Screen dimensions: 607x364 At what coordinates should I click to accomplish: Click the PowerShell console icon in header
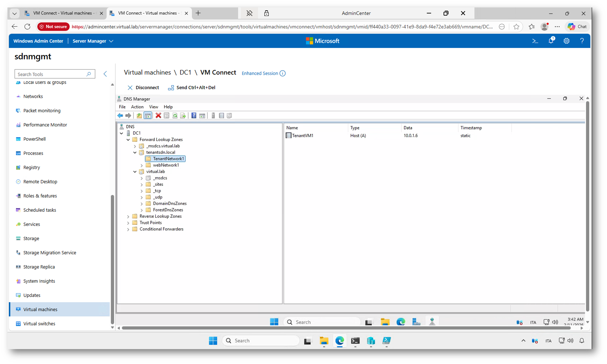tap(535, 41)
